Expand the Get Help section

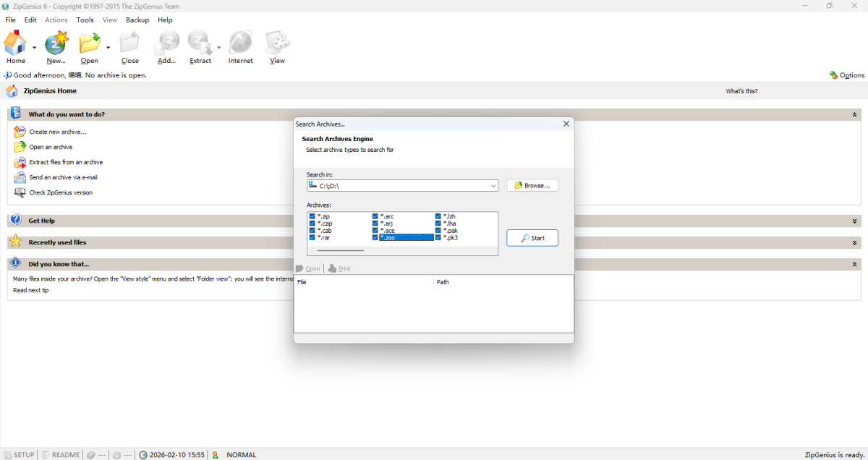pyautogui.click(x=855, y=221)
